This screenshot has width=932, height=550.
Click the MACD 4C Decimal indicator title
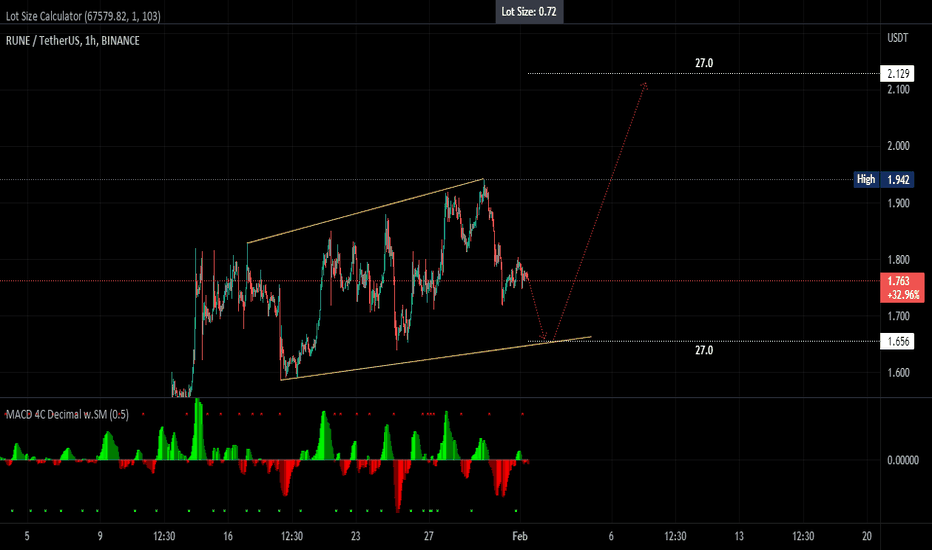(67, 414)
